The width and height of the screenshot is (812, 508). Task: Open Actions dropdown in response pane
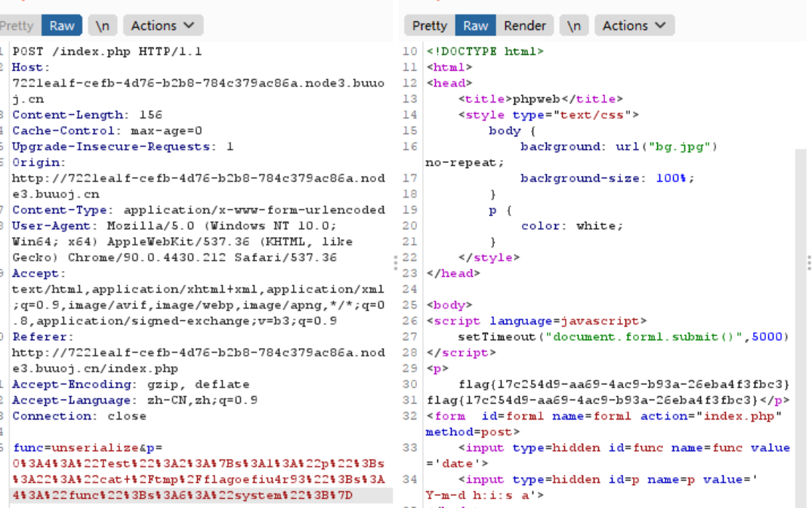point(634,26)
